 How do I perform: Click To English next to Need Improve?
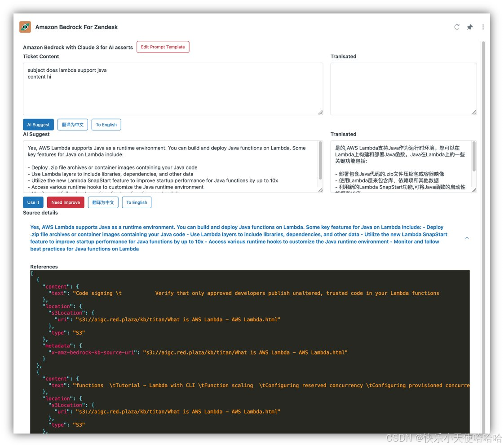(x=137, y=202)
